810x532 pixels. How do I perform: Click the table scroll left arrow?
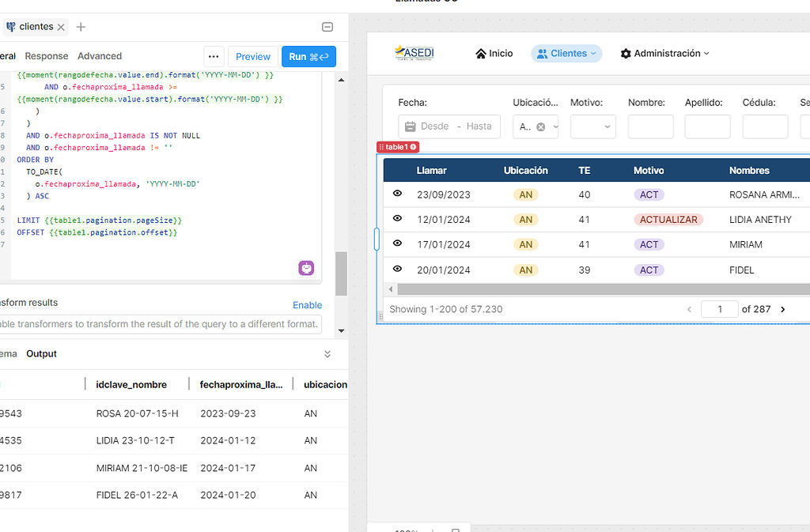[391, 289]
